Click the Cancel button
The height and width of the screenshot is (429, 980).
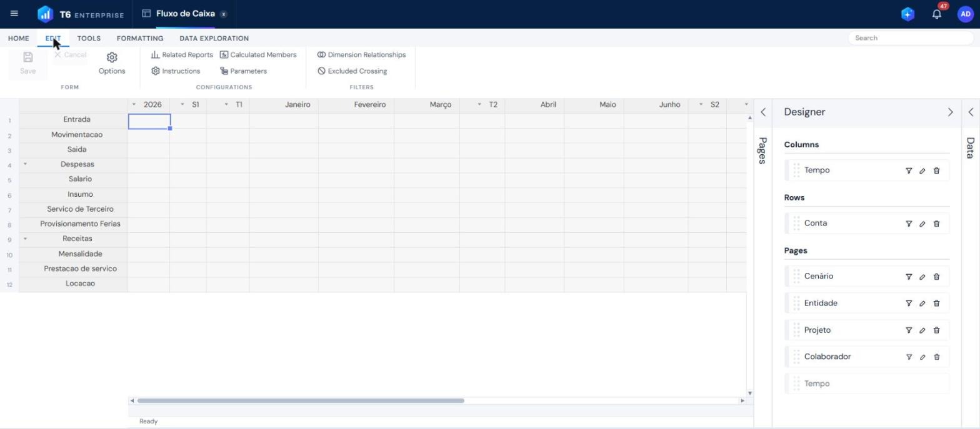(x=70, y=55)
